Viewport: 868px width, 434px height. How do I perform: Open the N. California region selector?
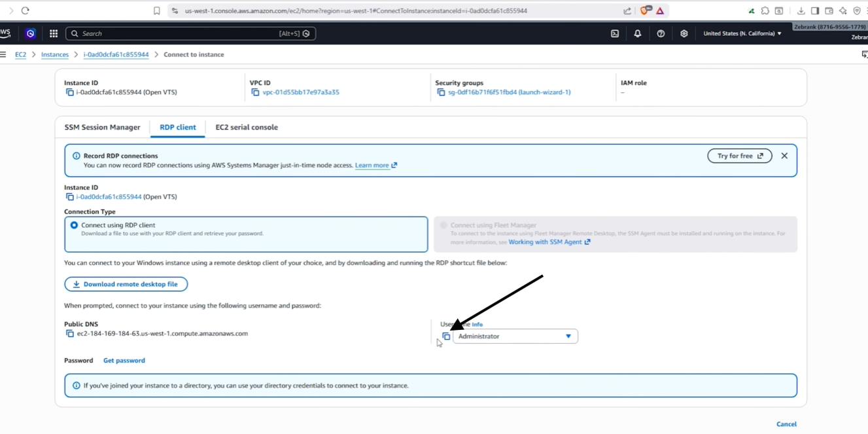pyautogui.click(x=742, y=33)
